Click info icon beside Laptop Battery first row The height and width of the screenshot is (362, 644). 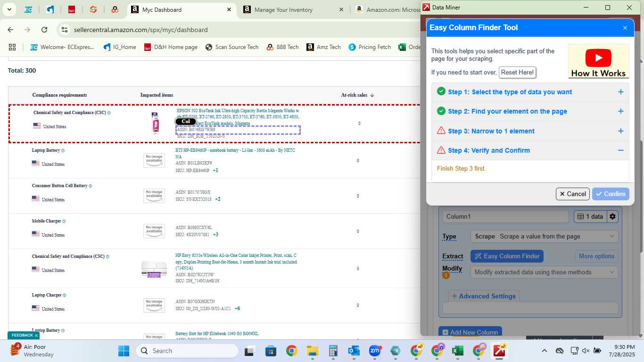pos(63,151)
